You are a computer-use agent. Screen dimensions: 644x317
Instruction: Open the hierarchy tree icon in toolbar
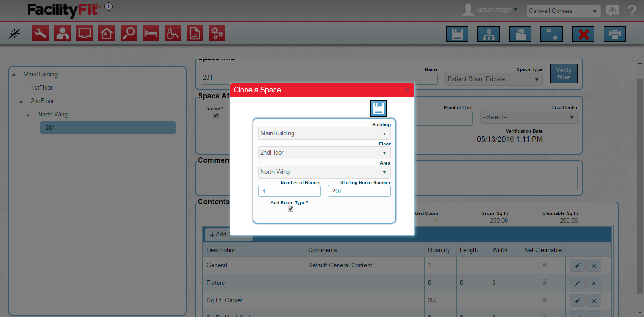click(489, 35)
